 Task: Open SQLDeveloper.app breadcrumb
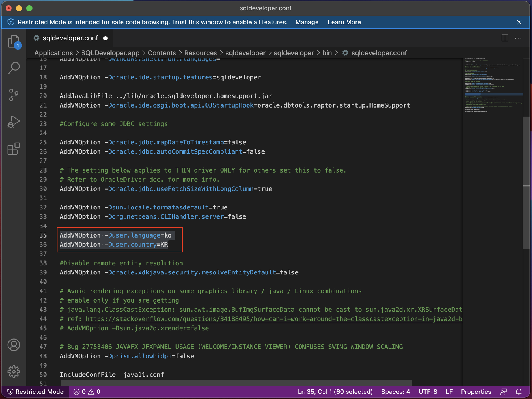coord(110,53)
